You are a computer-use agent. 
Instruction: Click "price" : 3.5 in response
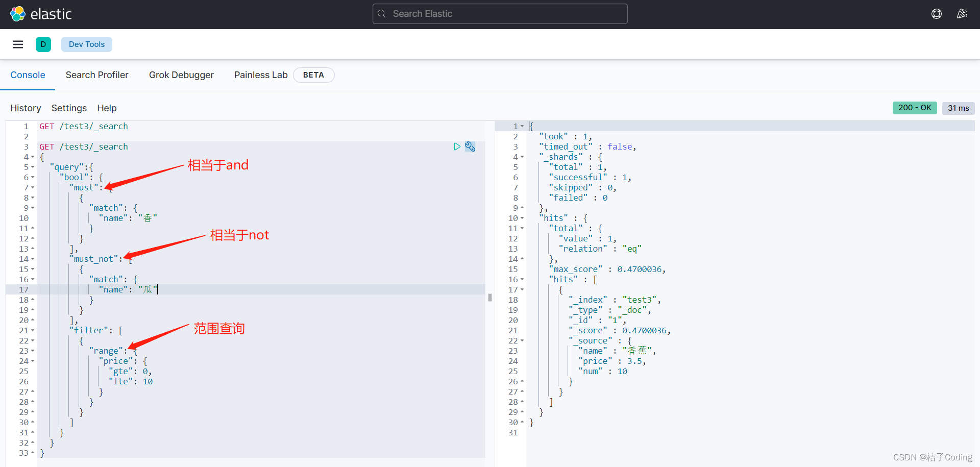[612, 361]
